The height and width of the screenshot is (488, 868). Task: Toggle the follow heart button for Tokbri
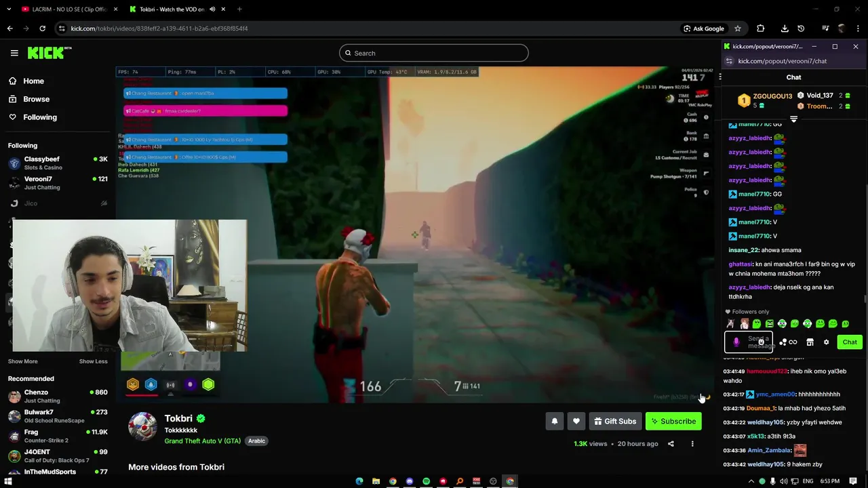click(x=576, y=421)
